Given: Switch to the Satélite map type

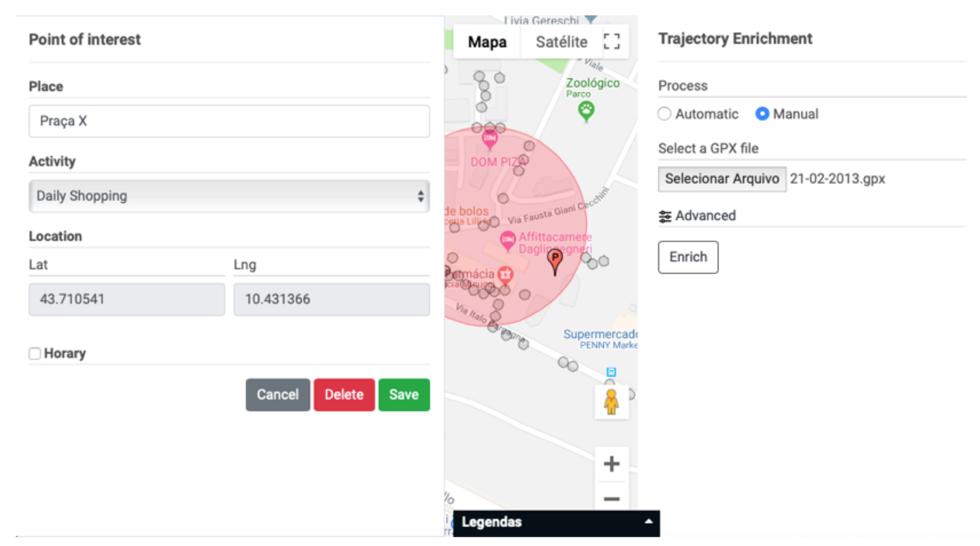Looking at the screenshot, I should click(561, 42).
